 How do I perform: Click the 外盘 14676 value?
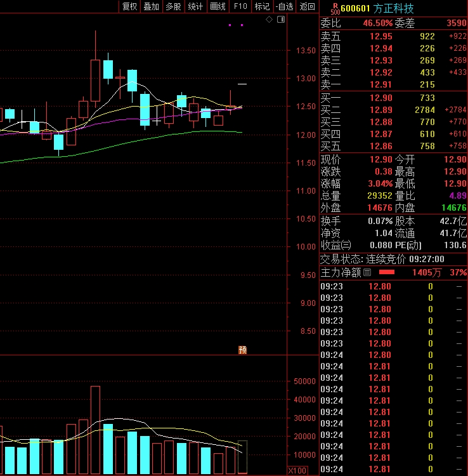[380, 208]
